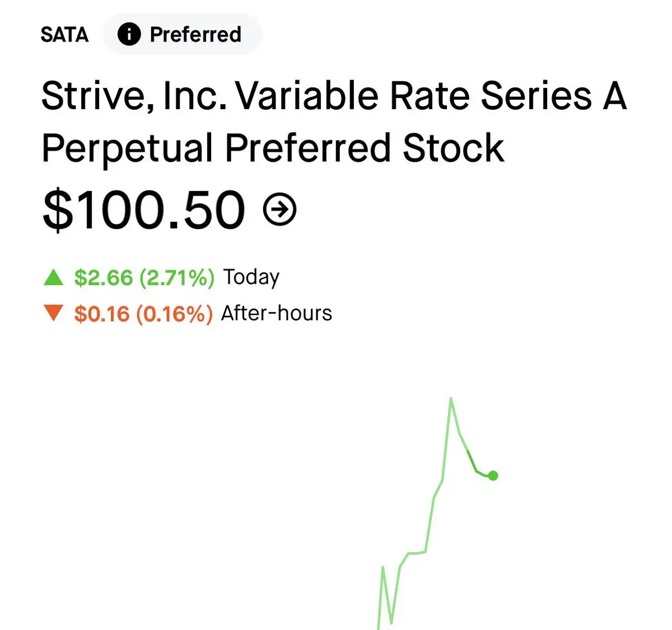Click the (2.71%) today percentage
Screen dimensions: 672x630
tap(177, 278)
